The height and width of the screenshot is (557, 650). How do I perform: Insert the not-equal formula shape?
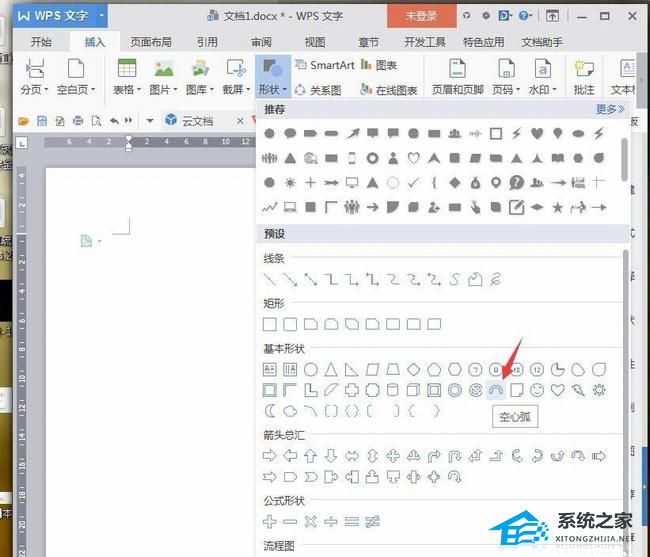[372, 521]
